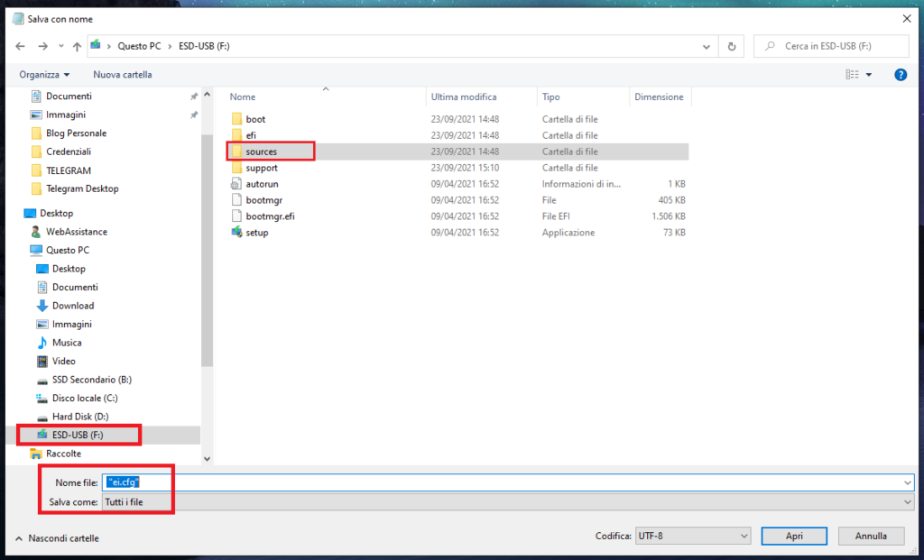Go back with the left arrow button
The width and height of the screenshot is (924, 560).
point(20,46)
